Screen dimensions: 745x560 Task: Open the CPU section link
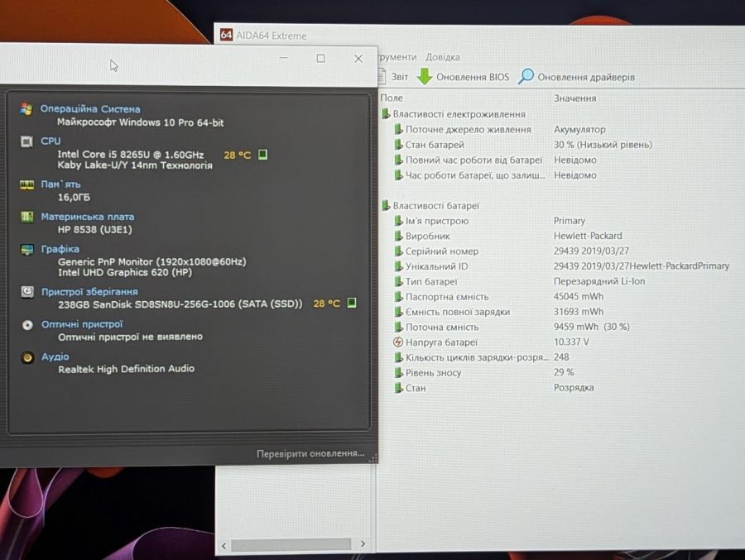[50, 141]
